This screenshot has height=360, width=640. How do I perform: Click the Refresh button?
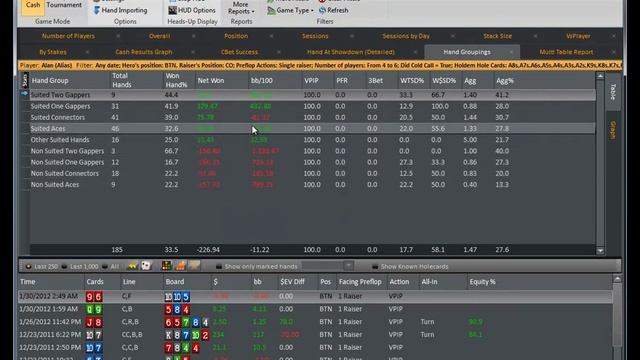coord(333,10)
